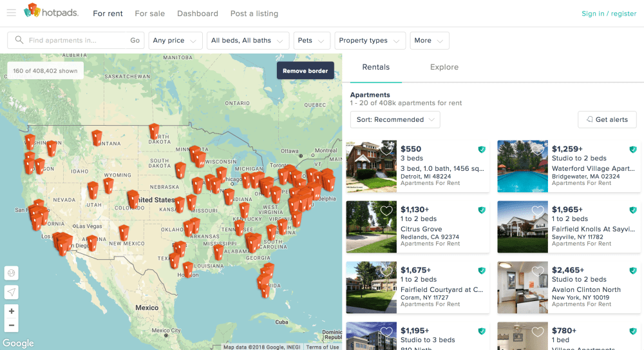The width and height of the screenshot is (644, 350).
Task: Zoom in on the map
Action: (12, 311)
